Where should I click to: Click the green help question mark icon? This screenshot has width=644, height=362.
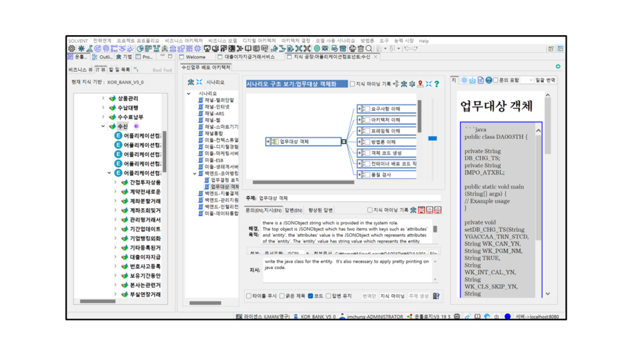(x=436, y=84)
